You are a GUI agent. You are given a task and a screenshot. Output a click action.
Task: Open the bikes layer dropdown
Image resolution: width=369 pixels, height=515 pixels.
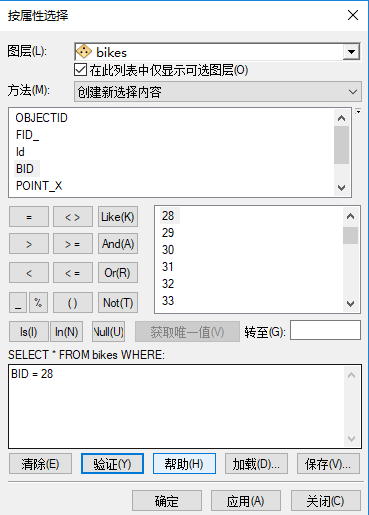pyautogui.click(x=351, y=52)
